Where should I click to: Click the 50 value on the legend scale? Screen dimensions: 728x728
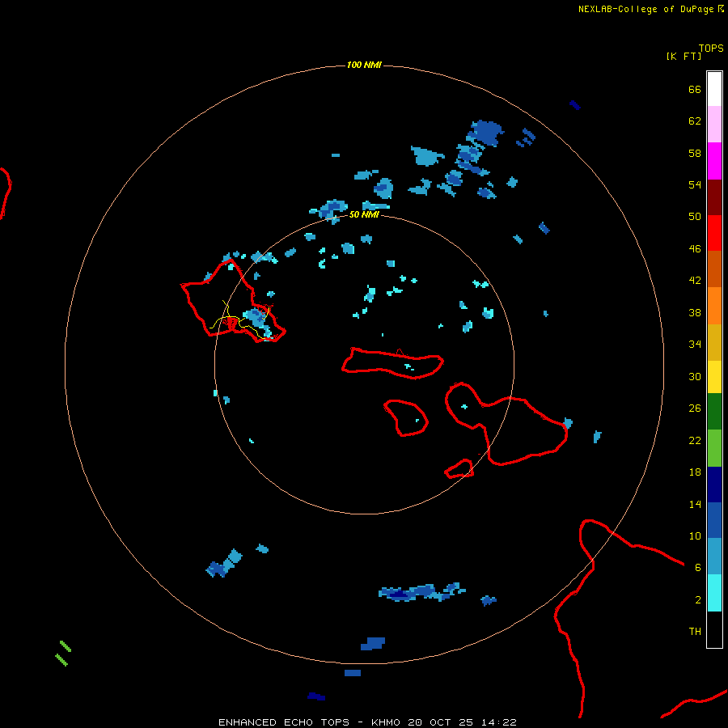[x=695, y=216]
